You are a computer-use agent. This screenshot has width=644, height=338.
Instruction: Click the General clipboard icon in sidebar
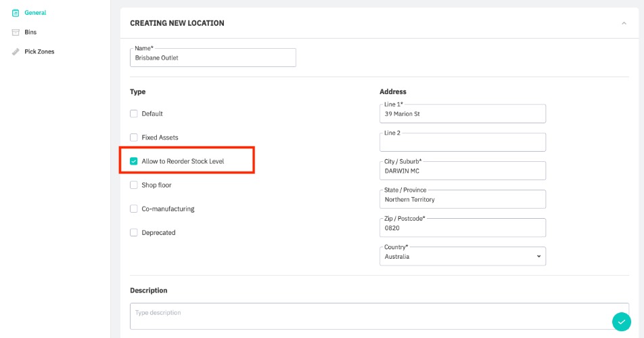coord(16,13)
